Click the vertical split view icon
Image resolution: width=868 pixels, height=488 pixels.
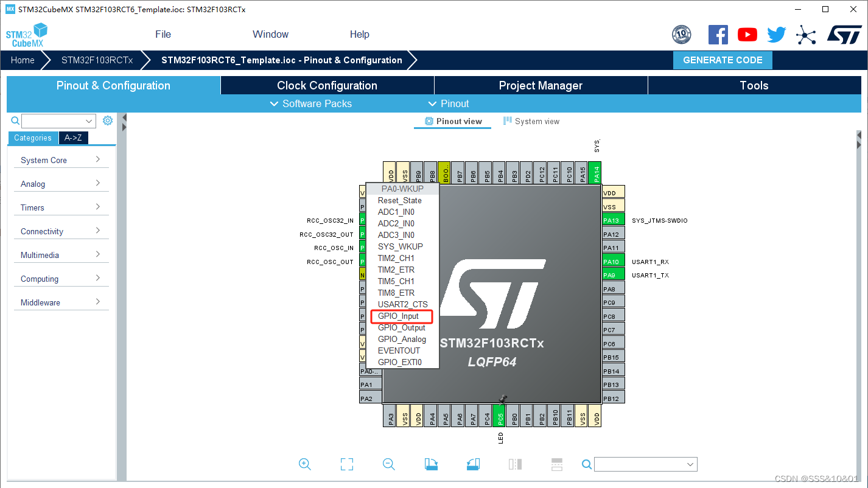(515, 464)
